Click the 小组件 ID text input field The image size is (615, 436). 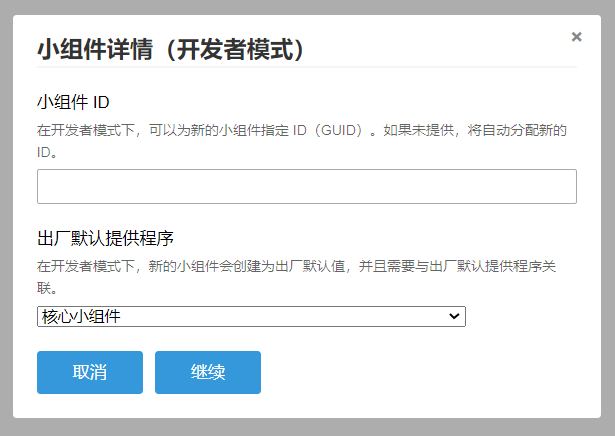tap(306, 187)
